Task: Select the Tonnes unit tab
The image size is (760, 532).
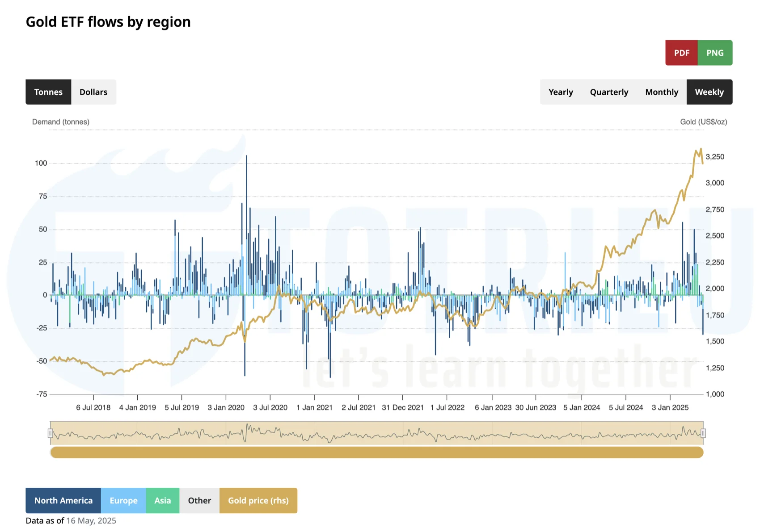Action: pyautogui.click(x=48, y=92)
